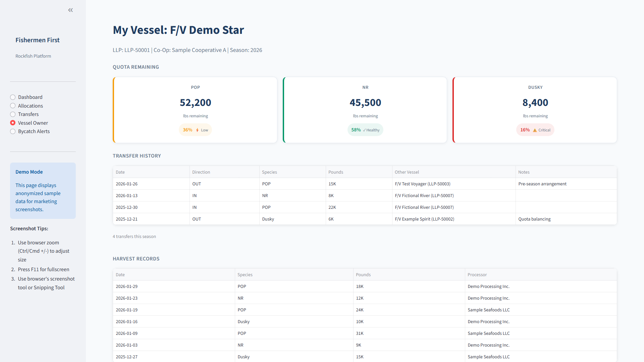Click the lightning icon in the POP Low badge
Viewport: 644px width, 362px height.
[x=197, y=130]
